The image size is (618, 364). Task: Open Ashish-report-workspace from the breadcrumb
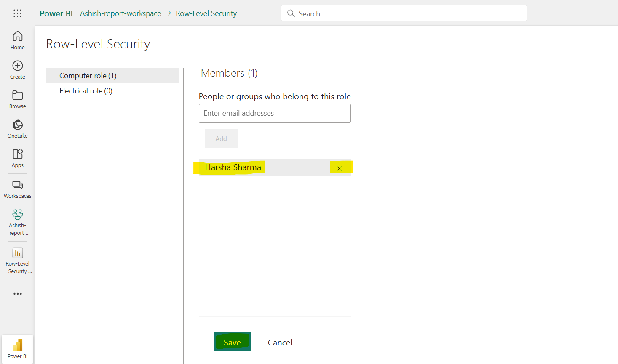click(x=120, y=13)
